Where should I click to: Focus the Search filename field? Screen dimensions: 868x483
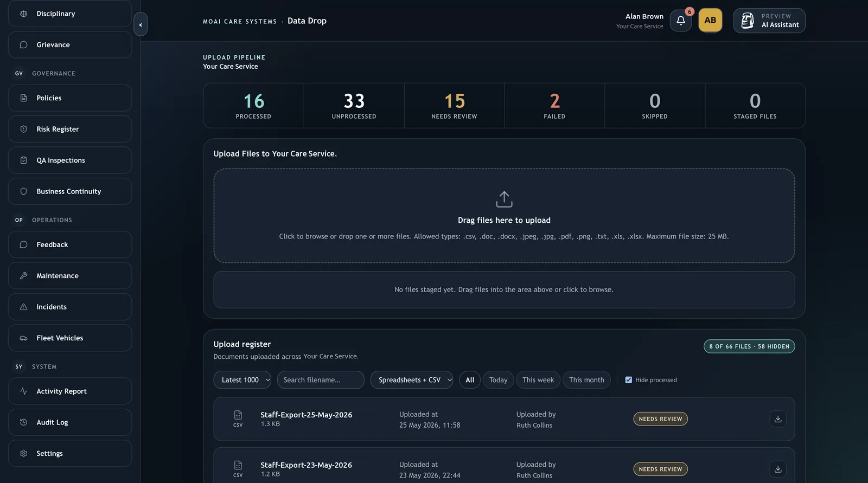(x=321, y=380)
